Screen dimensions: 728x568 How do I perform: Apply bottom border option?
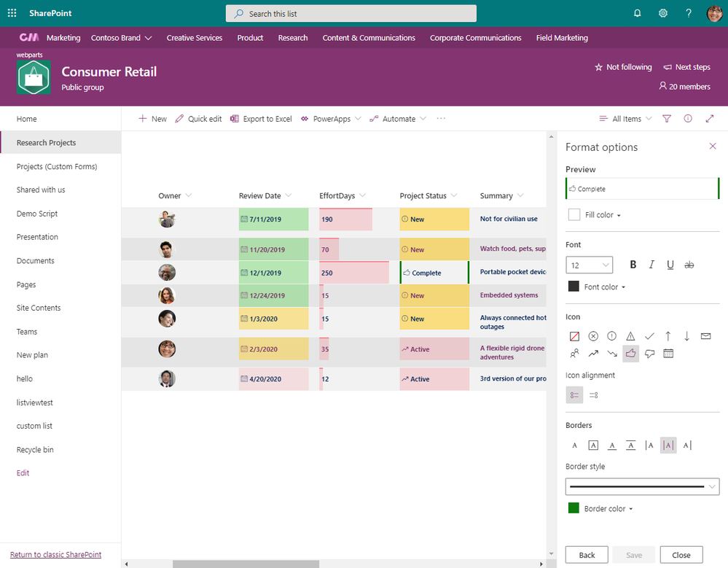click(612, 446)
